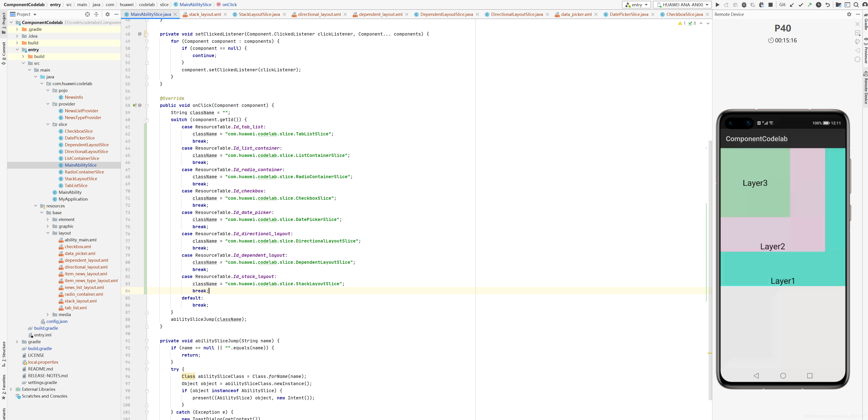Collapse the slice package node
Image resolution: width=868 pixels, height=420 pixels.
[x=48, y=124]
